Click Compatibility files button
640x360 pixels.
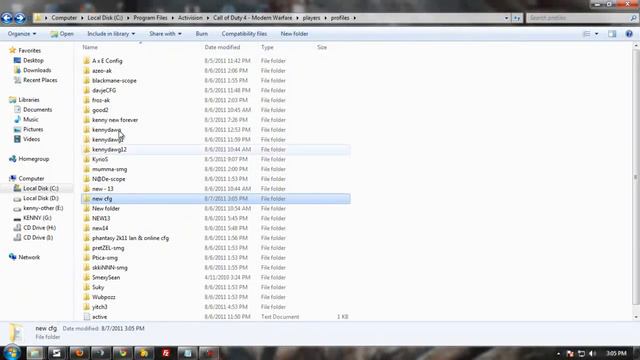pos(244,34)
